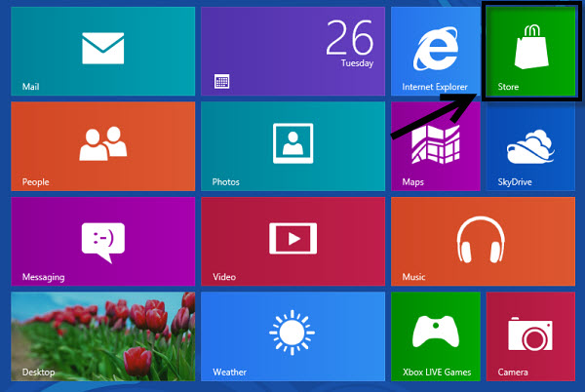
Task: Click the small calendar grid icon
Action: pos(221,81)
